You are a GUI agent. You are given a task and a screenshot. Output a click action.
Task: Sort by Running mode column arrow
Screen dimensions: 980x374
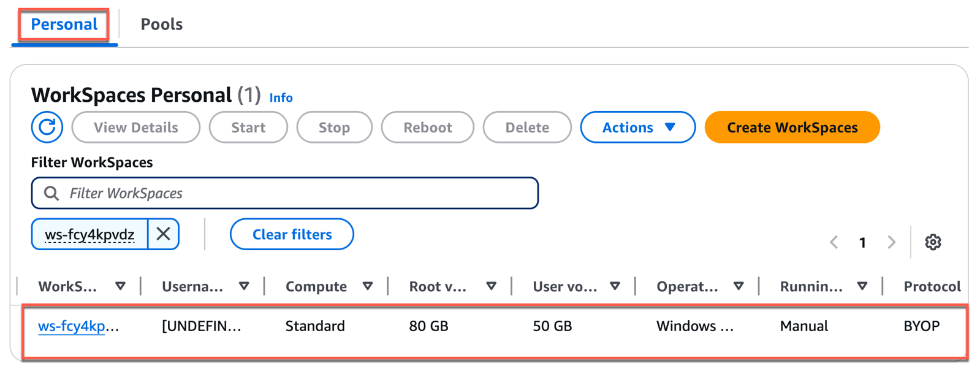point(862,286)
